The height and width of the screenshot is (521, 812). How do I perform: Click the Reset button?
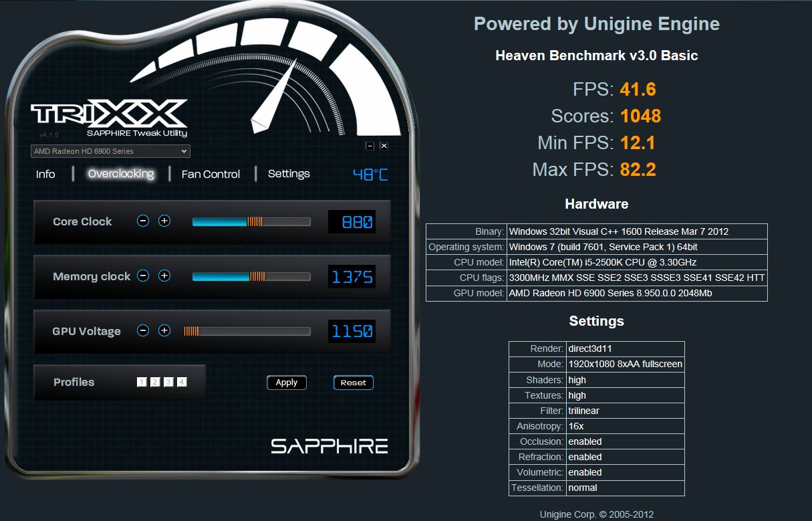click(x=354, y=383)
